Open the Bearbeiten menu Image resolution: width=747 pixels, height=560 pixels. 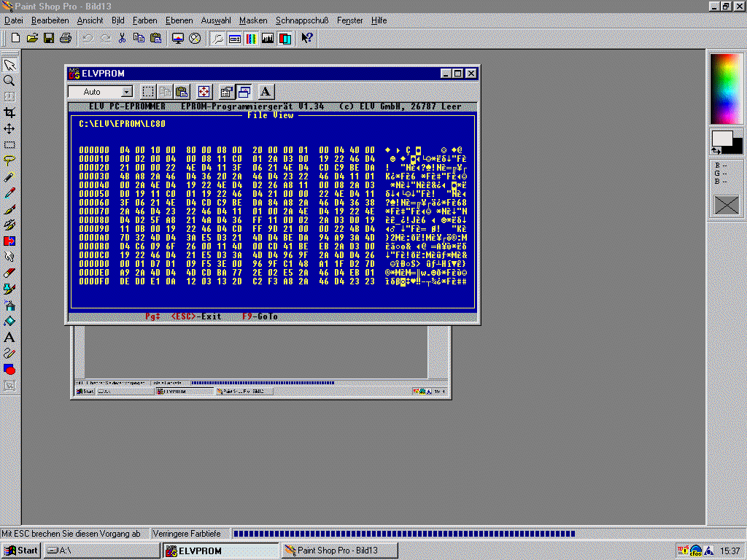click(50, 20)
